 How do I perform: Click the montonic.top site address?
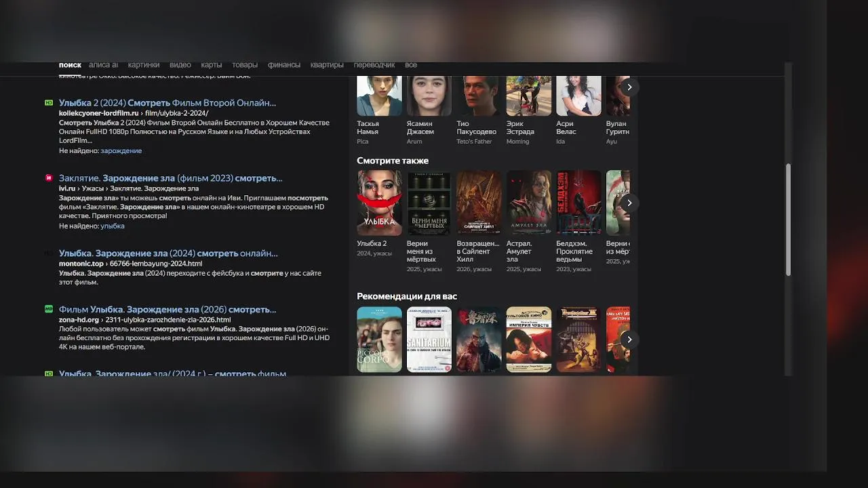pyautogui.click(x=81, y=264)
